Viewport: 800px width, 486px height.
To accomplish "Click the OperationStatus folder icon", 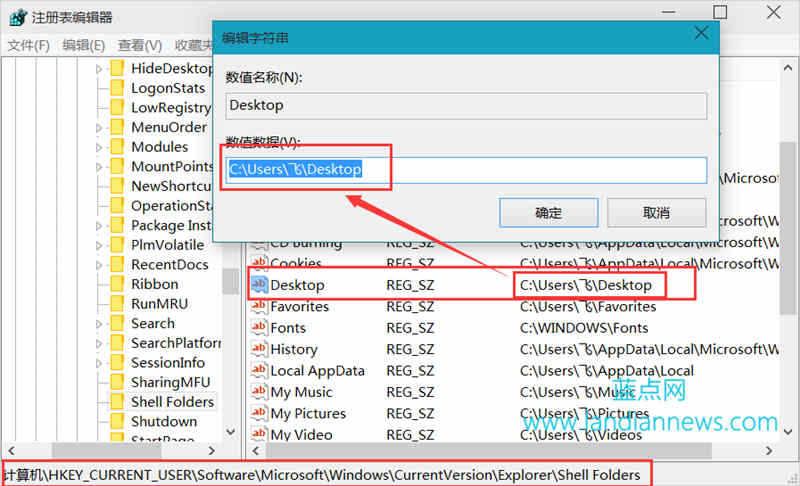I will [x=117, y=206].
